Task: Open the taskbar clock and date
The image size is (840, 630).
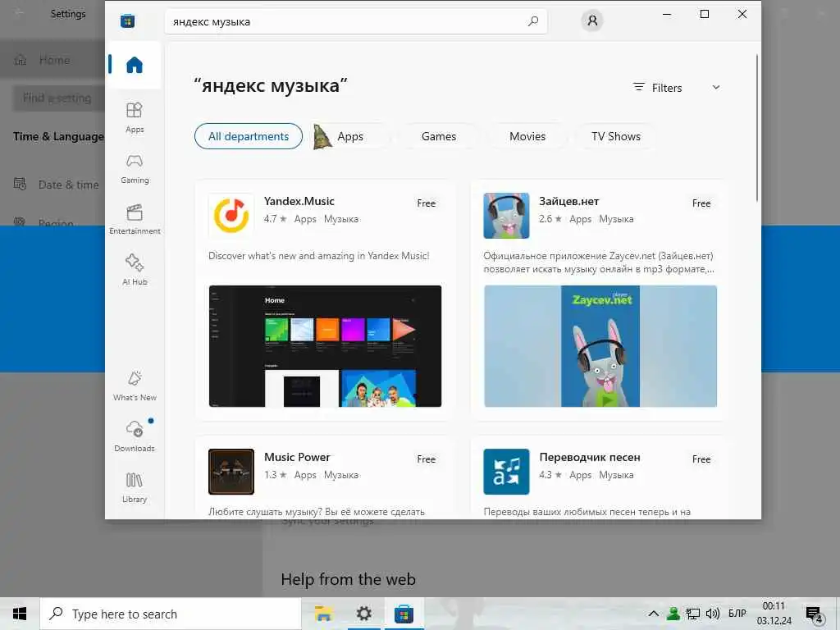Action: [774, 614]
